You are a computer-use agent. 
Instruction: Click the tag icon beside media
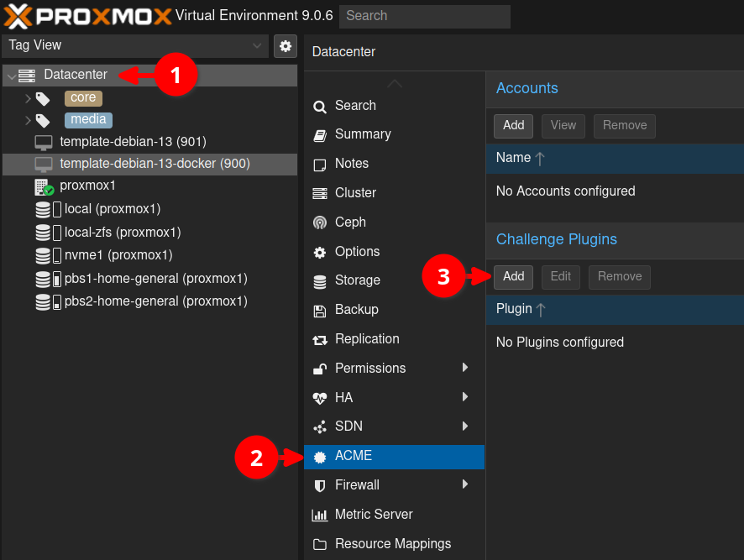pos(43,121)
